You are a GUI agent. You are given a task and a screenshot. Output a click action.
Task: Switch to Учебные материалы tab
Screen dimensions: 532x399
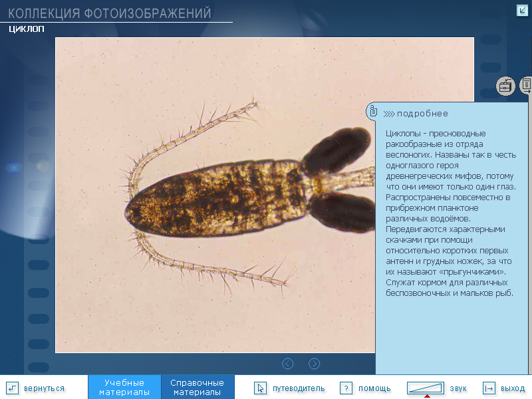point(124,387)
